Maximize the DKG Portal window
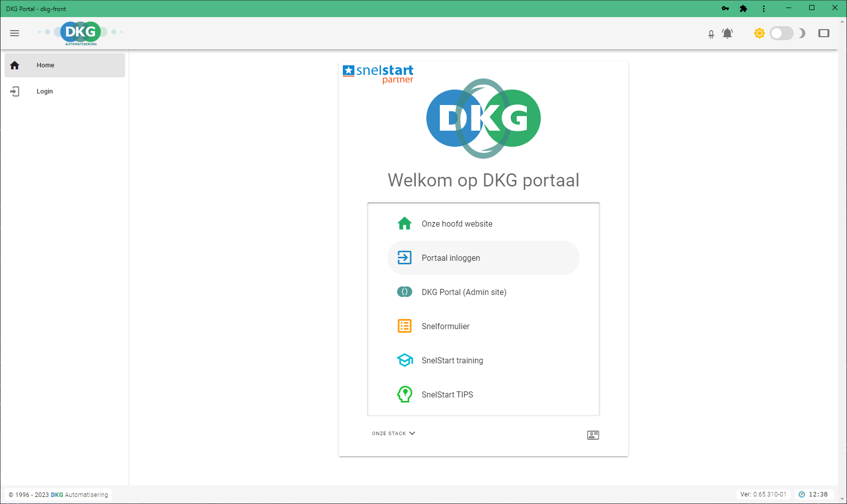 [x=812, y=8]
